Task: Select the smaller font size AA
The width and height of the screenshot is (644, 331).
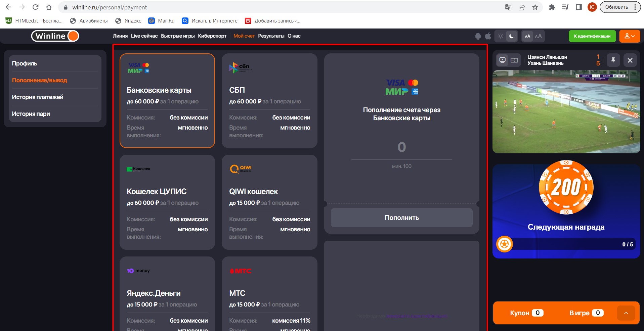Action: [527, 36]
